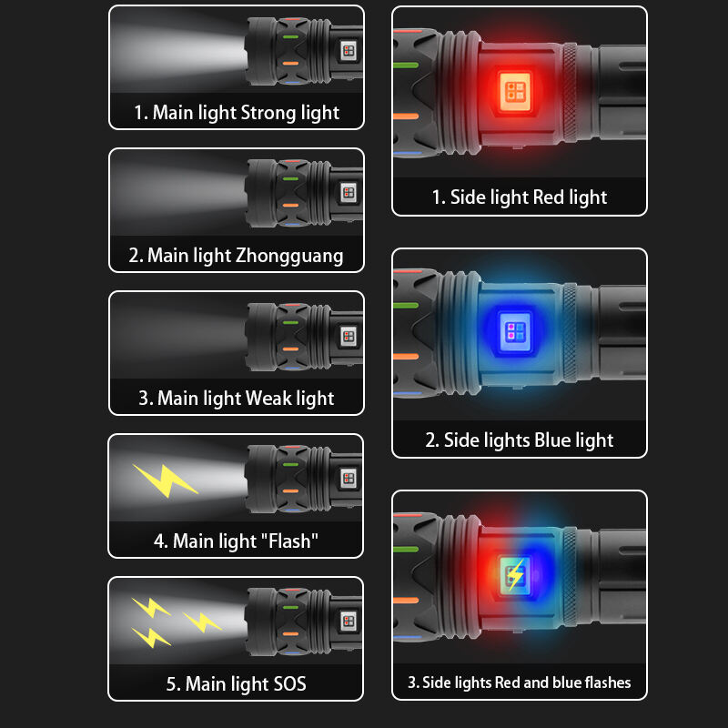Click the green stripe on Strong light flashlight

tap(290, 36)
